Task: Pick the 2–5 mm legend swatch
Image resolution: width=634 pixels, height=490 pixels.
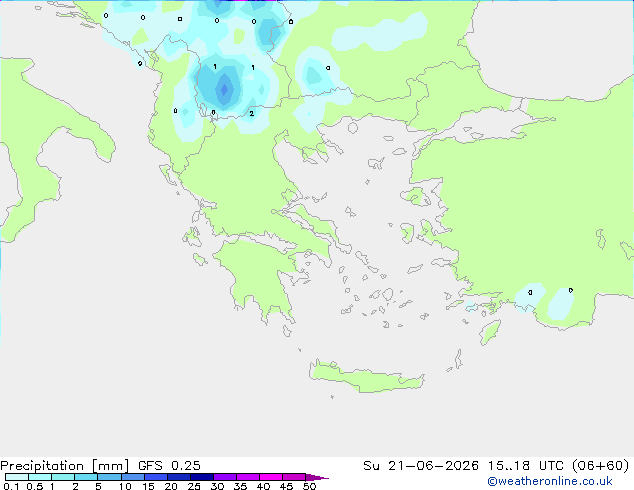Action: (86, 477)
